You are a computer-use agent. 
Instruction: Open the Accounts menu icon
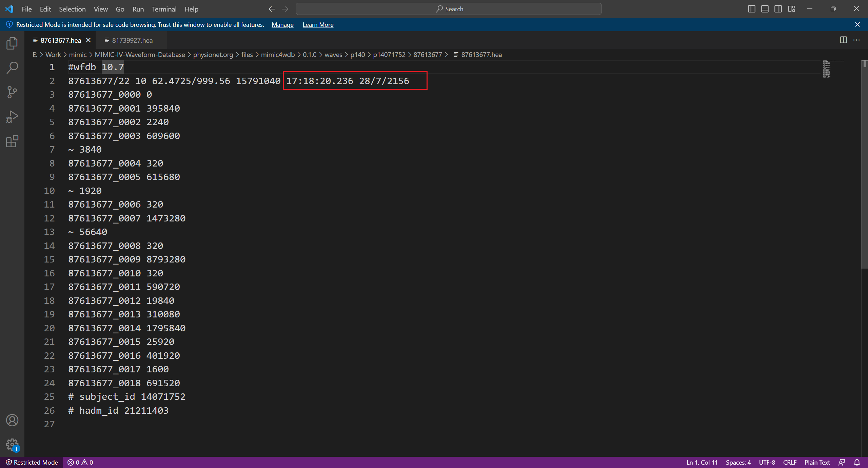point(12,421)
